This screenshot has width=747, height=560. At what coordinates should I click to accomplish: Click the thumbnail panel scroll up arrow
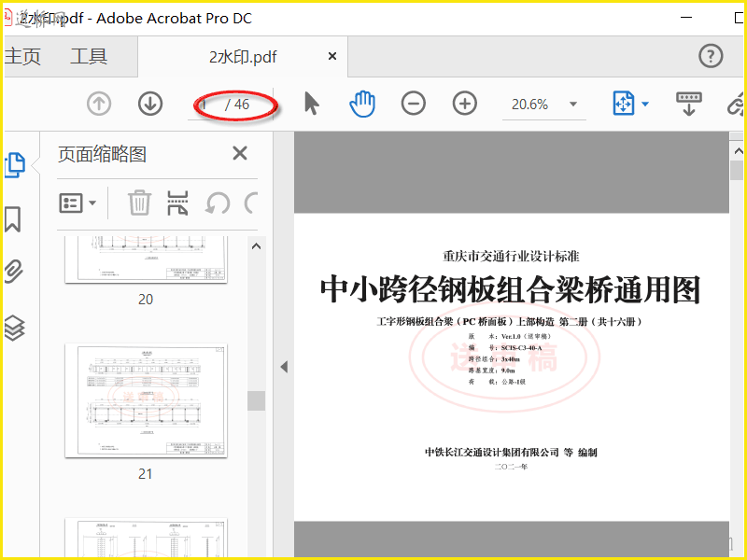coord(256,246)
